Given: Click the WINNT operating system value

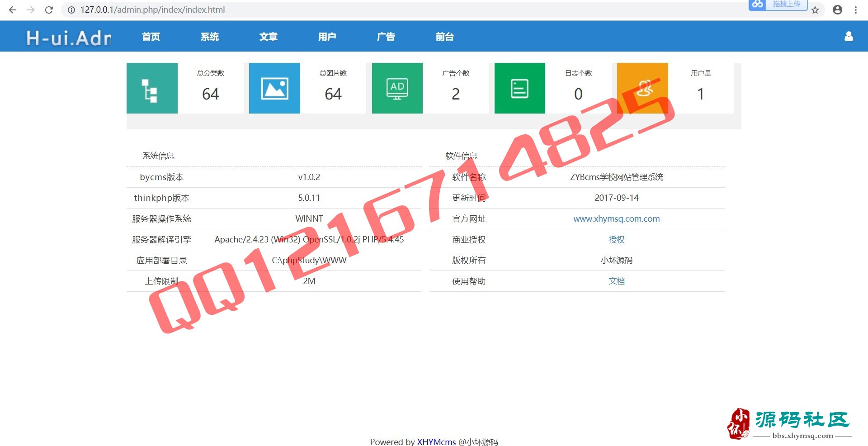Looking at the screenshot, I should [309, 219].
